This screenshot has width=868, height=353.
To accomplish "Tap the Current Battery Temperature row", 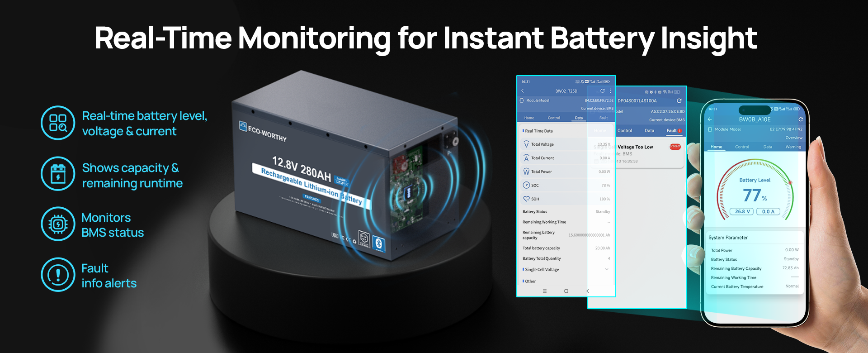I will click(755, 286).
